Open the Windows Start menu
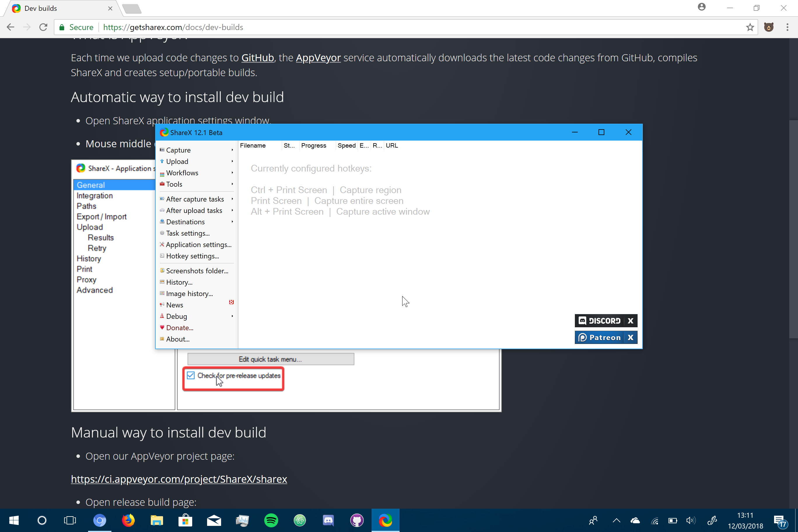 [14, 520]
